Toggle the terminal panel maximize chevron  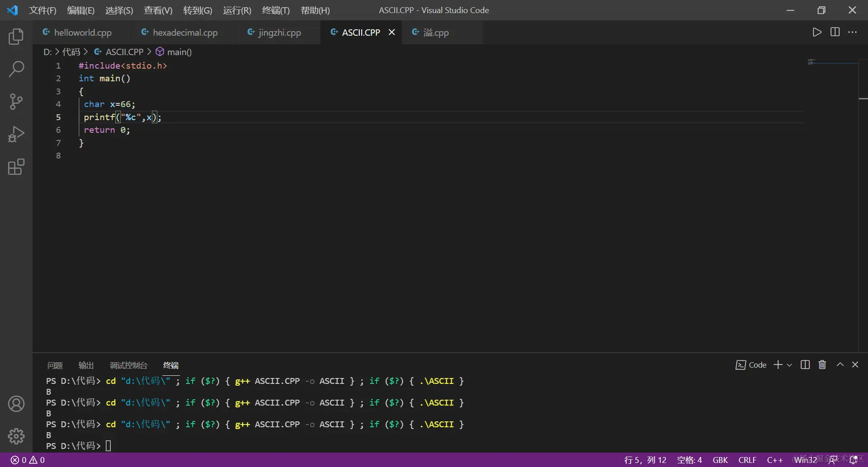(x=840, y=365)
